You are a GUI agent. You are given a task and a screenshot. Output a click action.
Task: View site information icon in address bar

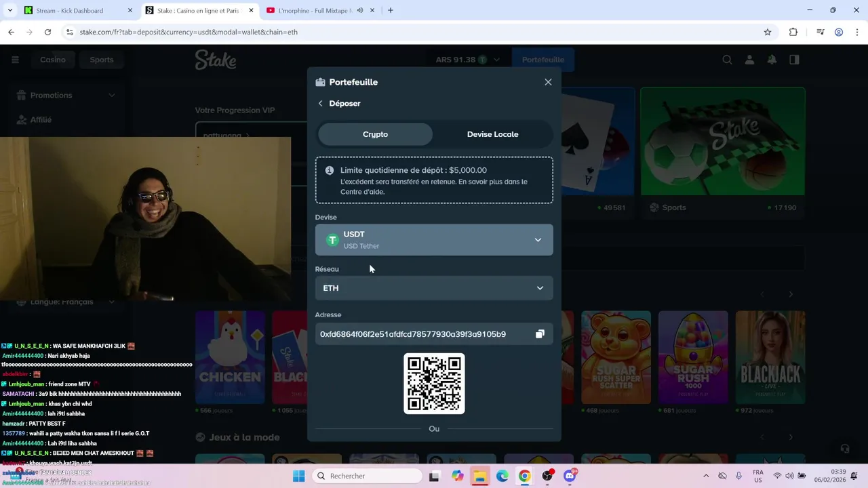click(68, 32)
